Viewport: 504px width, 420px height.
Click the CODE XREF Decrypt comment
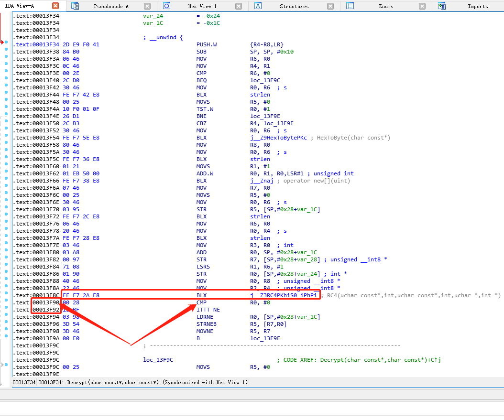(x=359, y=360)
